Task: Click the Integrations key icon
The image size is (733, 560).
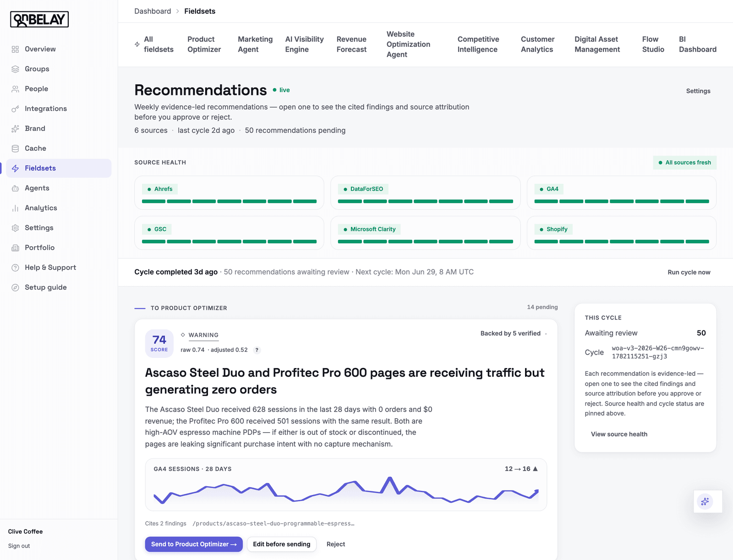Action: (x=15, y=109)
